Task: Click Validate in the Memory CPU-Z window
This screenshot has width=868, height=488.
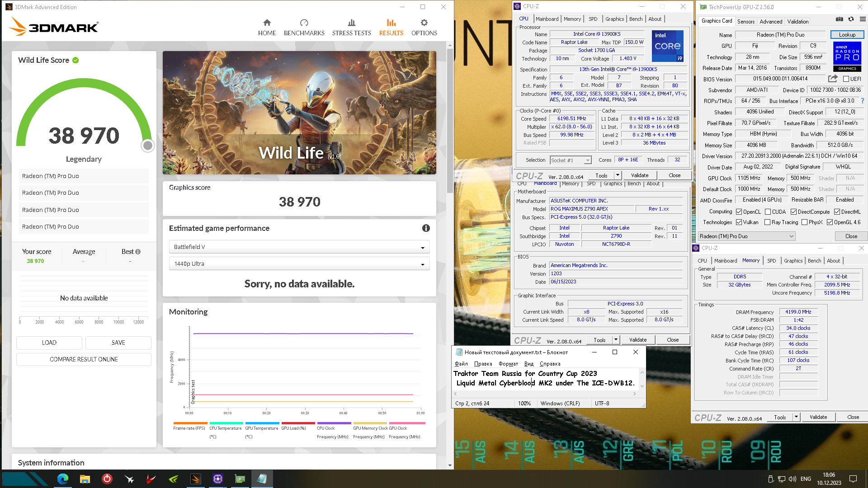Action: pyautogui.click(x=818, y=417)
